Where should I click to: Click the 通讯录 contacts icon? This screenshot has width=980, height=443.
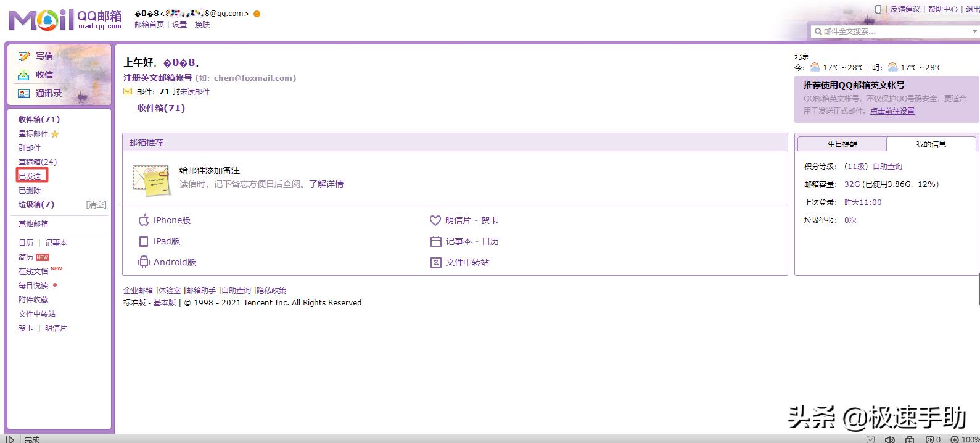[x=23, y=93]
